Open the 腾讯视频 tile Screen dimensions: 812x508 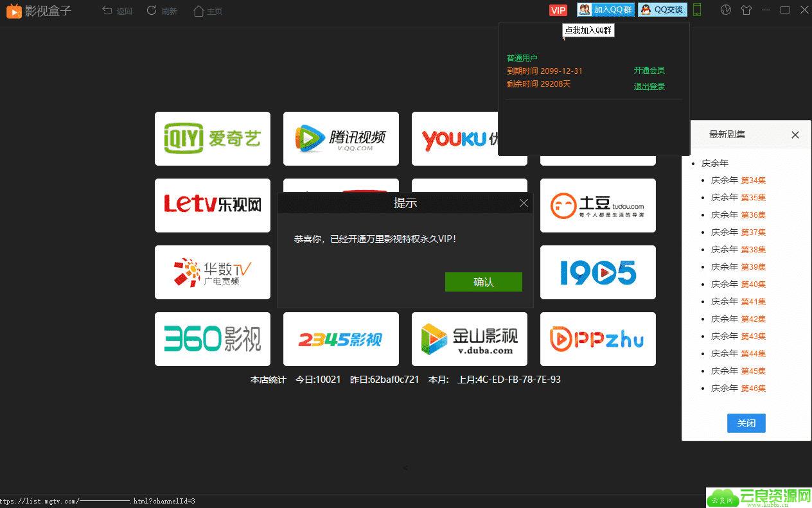coord(341,139)
